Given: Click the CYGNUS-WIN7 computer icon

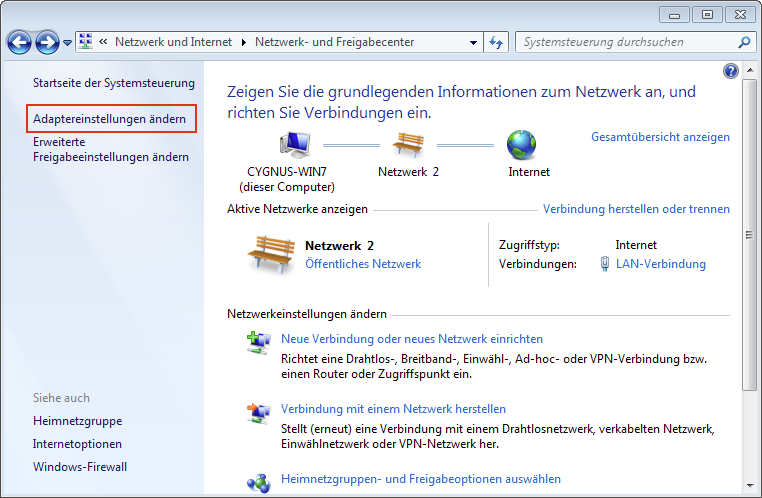Looking at the screenshot, I should [295, 145].
